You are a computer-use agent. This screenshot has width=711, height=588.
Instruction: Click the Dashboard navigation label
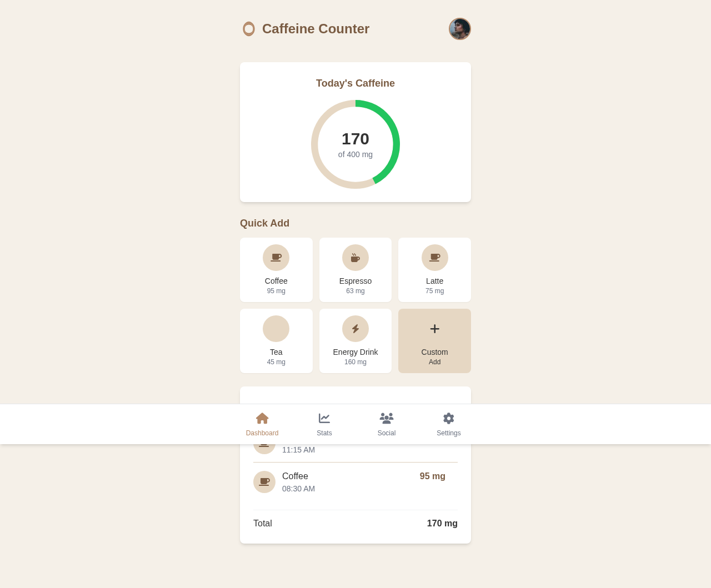(262, 433)
